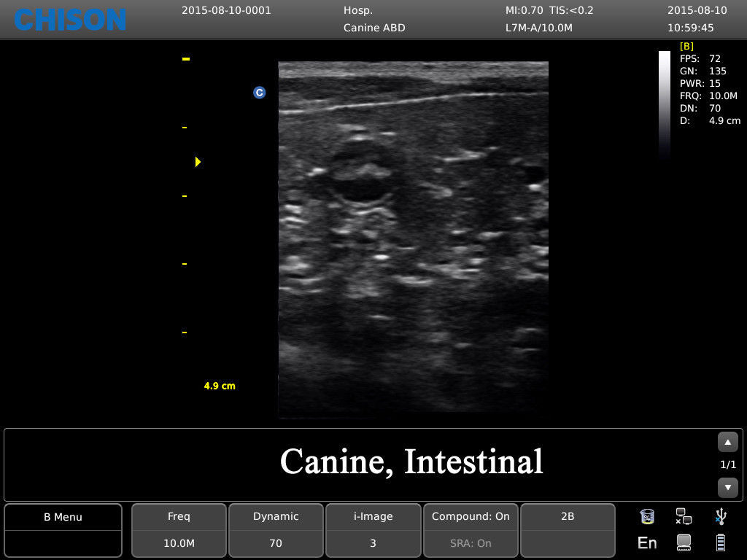
Task: Click the patient ID 2015-08-10-0001
Action: 228,10
